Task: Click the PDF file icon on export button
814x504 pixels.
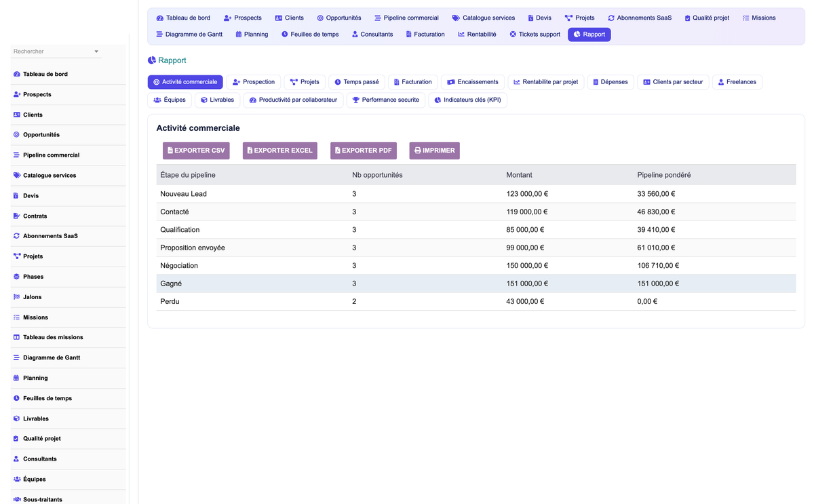Action: [338, 151]
